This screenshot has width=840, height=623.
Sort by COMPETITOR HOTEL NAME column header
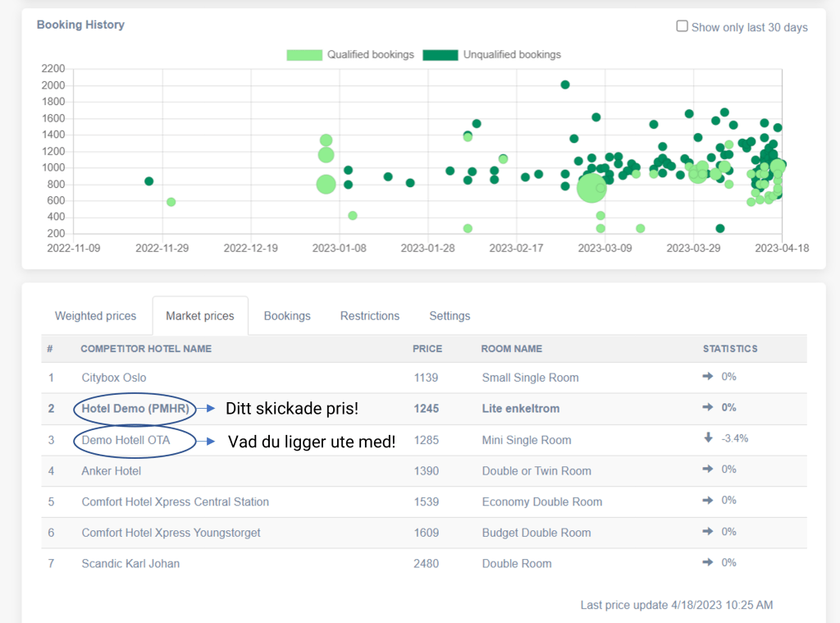pyautogui.click(x=146, y=349)
